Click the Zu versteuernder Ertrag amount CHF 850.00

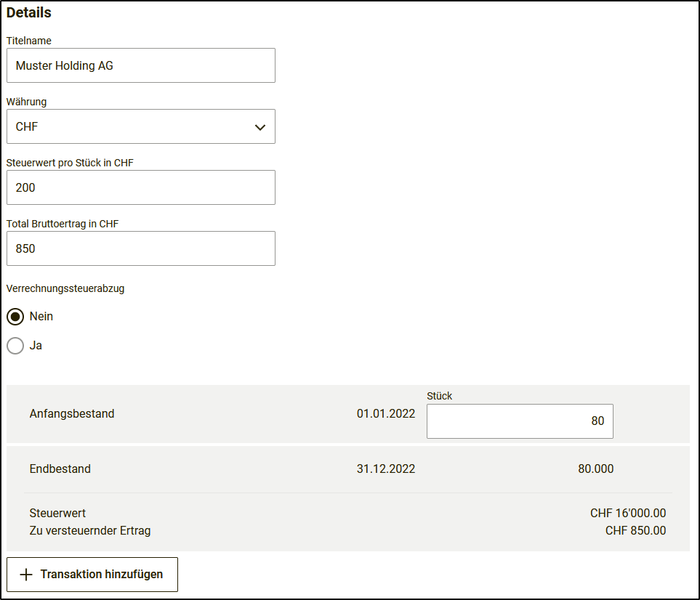(636, 530)
